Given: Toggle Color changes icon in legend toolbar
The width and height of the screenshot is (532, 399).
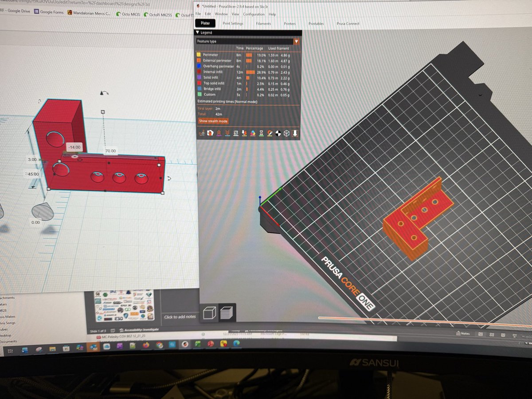Looking at the screenshot, I should pyautogui.click(x=253, y=133).
